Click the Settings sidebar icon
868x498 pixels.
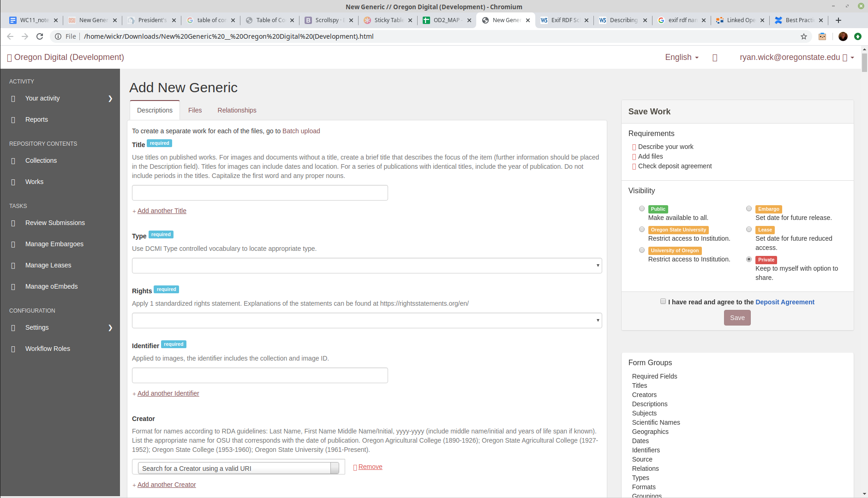click(13, 328)
